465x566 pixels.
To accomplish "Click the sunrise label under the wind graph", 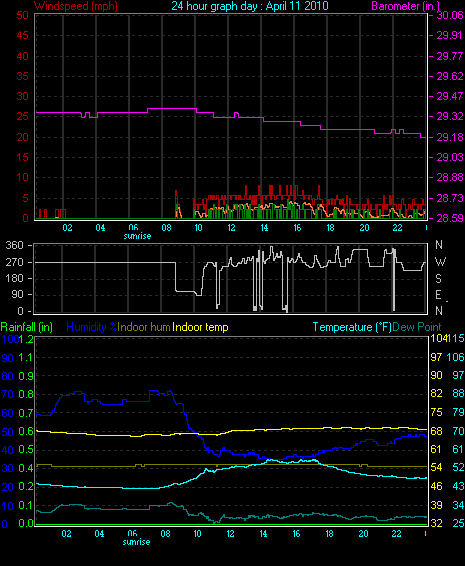I will click(137, 236).
